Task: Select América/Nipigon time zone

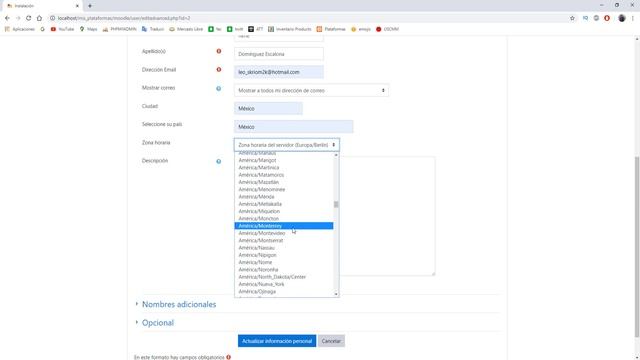Action: coord(284,255)
